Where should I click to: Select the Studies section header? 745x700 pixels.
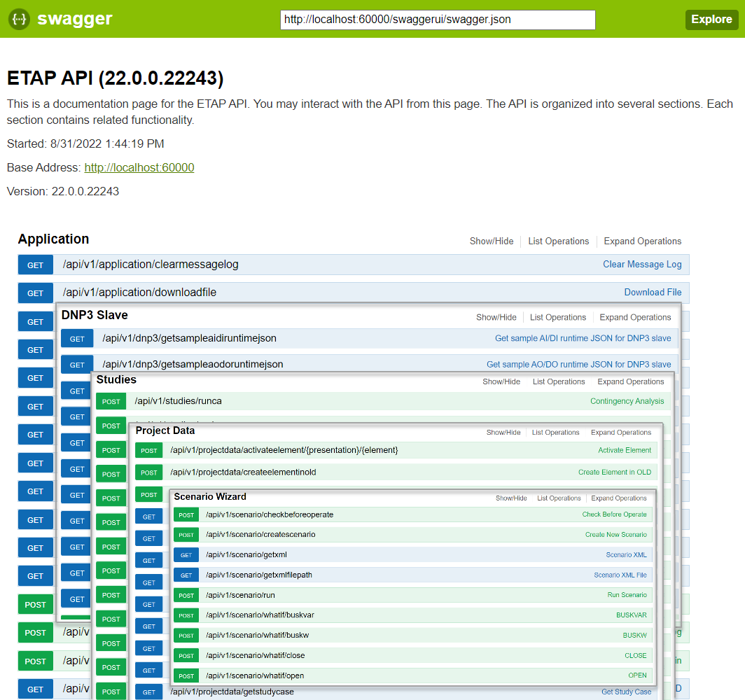pos(115,380)
